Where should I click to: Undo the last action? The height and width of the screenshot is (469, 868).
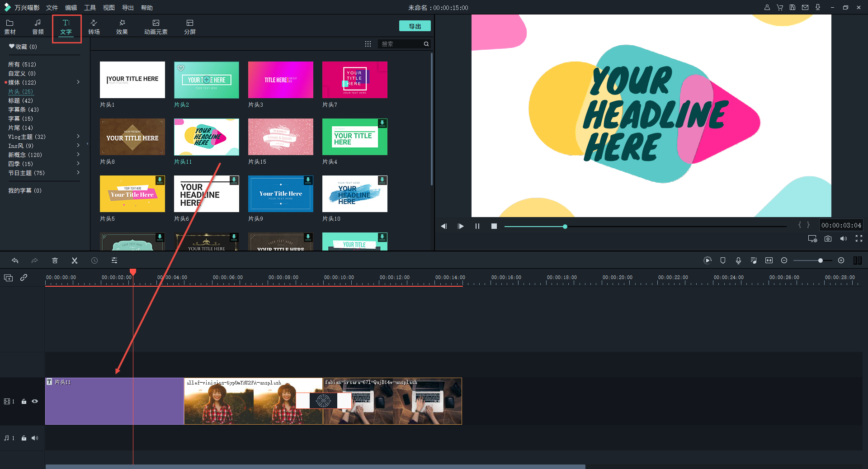pyautogui.click(x=15, y=261)
